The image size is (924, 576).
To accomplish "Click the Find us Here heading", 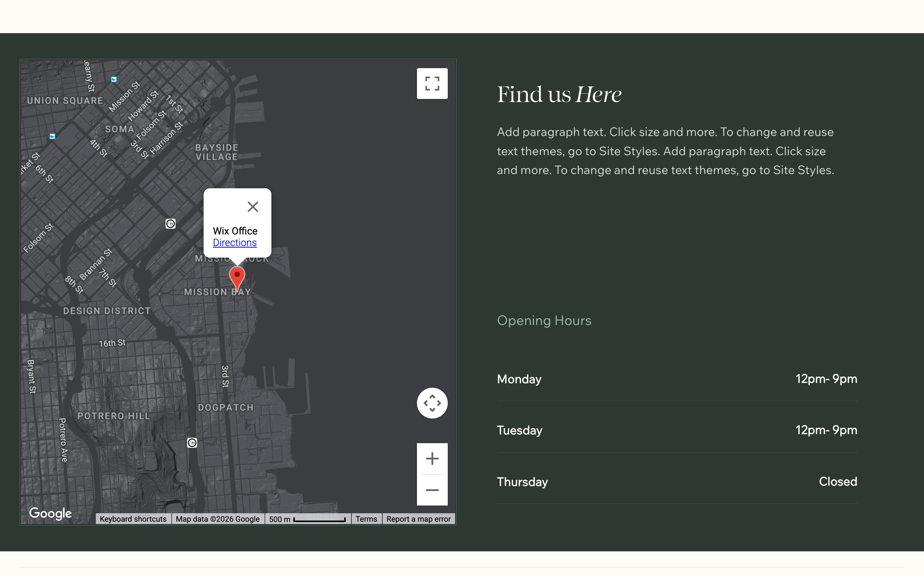I will (559, 94).
